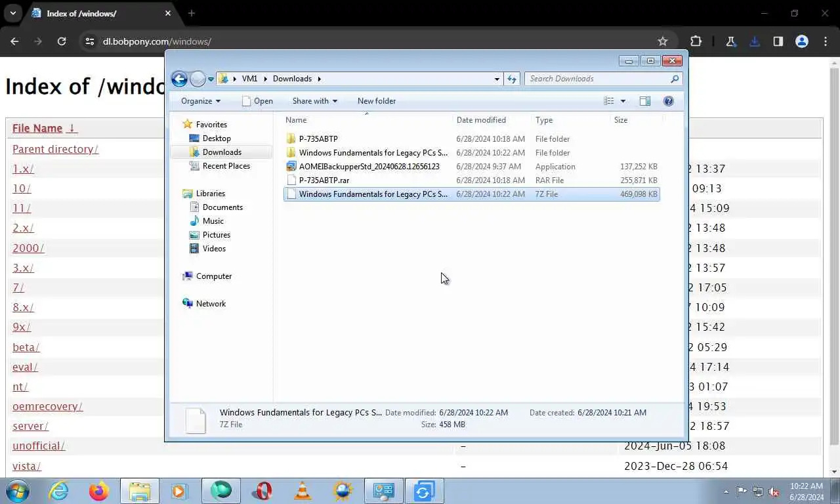Click the volume icon in system tray
Image resolution: width=840 pixels, height=504 pixels.
point(774,492)
